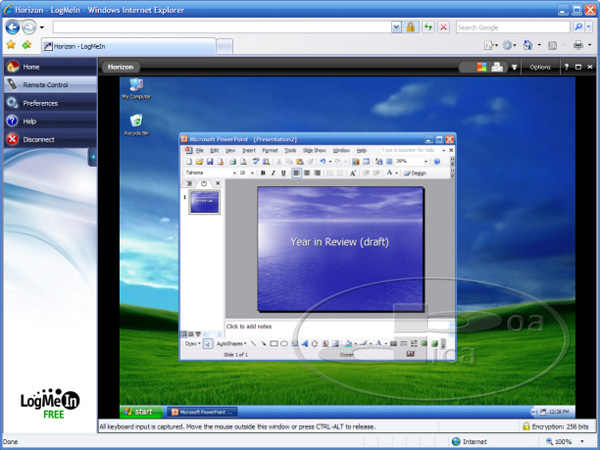Toggle Italic formatting in PowerPoint
This screenshot has height=450, width=600.
pyautogui.click(x=272, y=173)
